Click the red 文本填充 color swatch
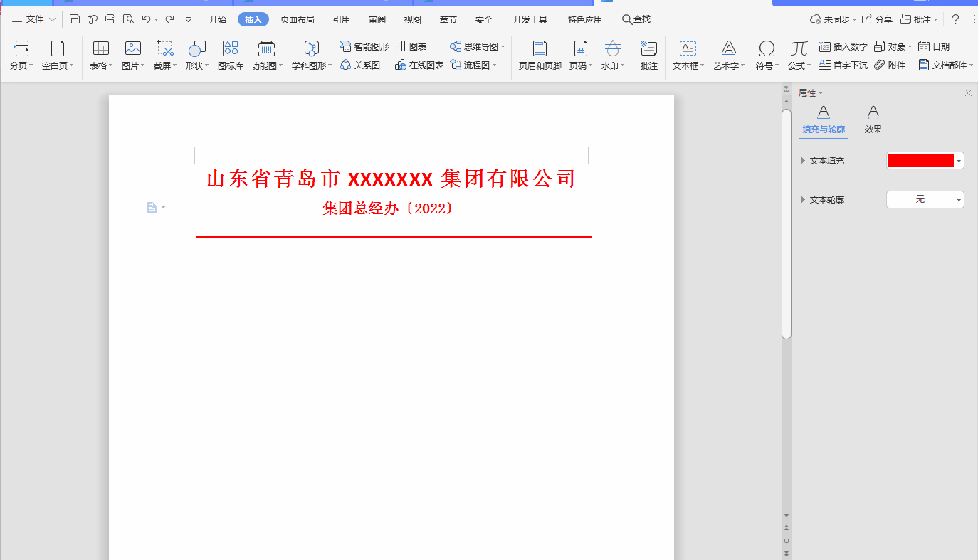This screenshot has height=560, width=978. pos(920,161)
